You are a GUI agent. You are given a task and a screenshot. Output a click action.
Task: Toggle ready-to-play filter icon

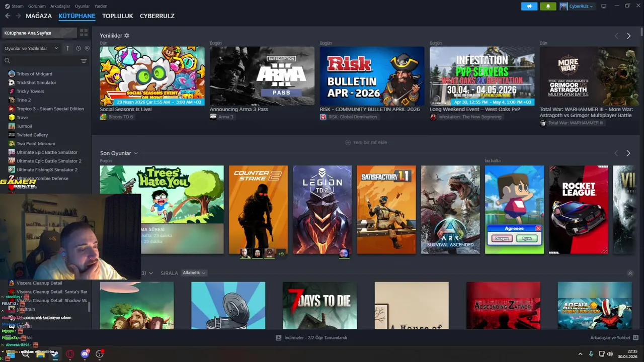click(x=87, y=48)
